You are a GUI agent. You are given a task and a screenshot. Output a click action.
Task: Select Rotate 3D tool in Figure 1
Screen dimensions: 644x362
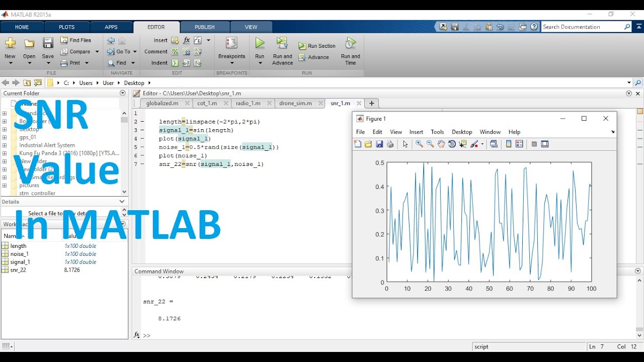coord(452,144)
